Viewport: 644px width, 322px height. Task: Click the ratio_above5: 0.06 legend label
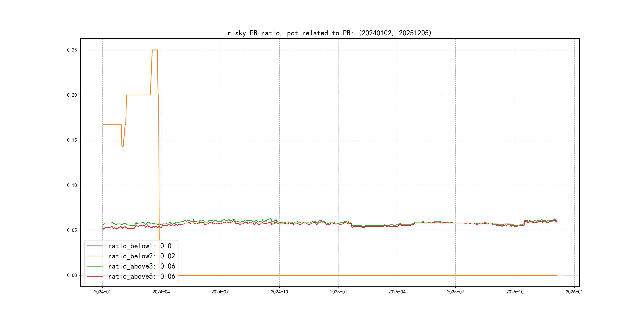tap(142, 276)
